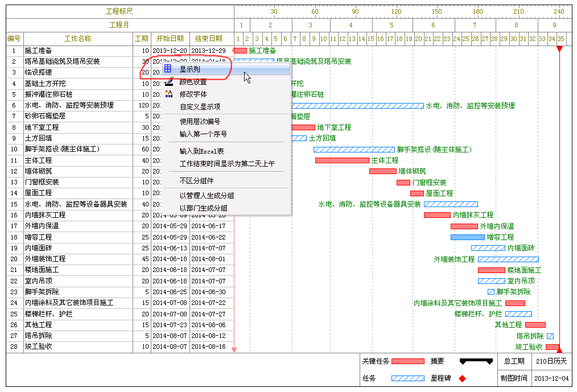Select the 塔吊基础浇筑及塔吊安装 task name cell
Viewport: 577px width, 392px height.
(x=78, y=61)
